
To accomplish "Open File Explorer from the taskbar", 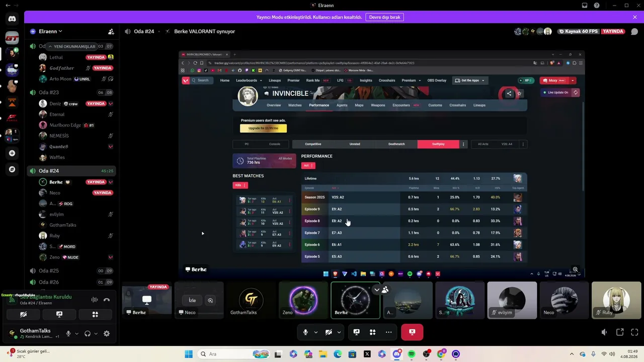I will click(323, 354).
